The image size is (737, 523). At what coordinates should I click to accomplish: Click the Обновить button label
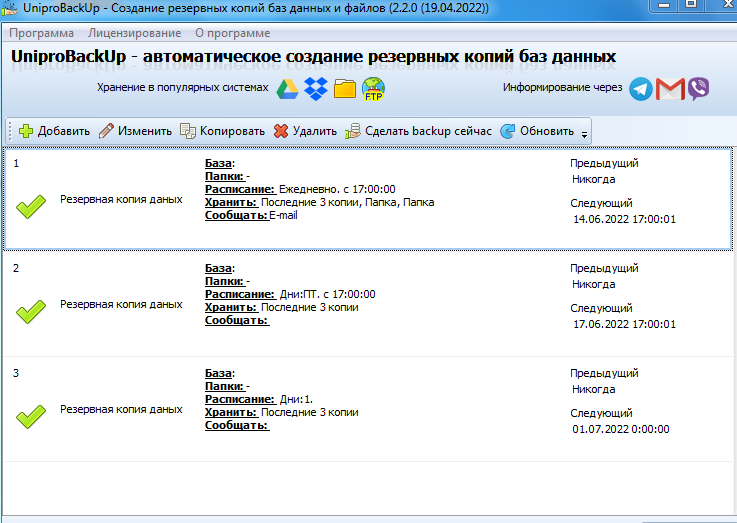[x=547, y=131]
